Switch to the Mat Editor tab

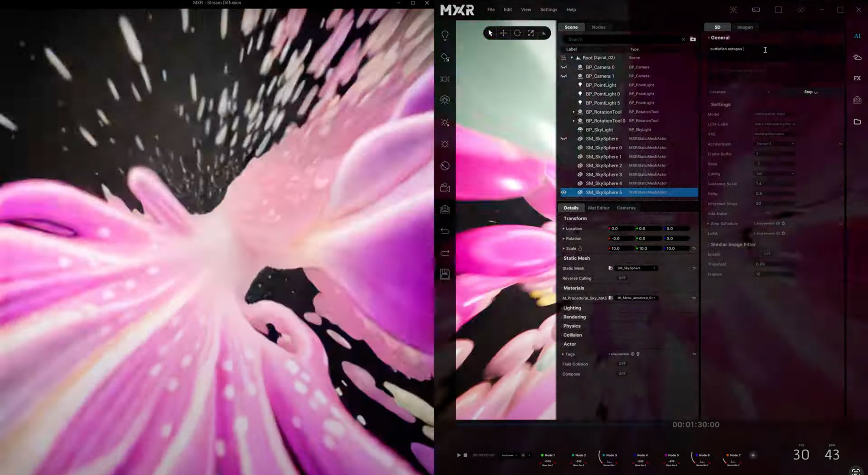tap(598, 208)
